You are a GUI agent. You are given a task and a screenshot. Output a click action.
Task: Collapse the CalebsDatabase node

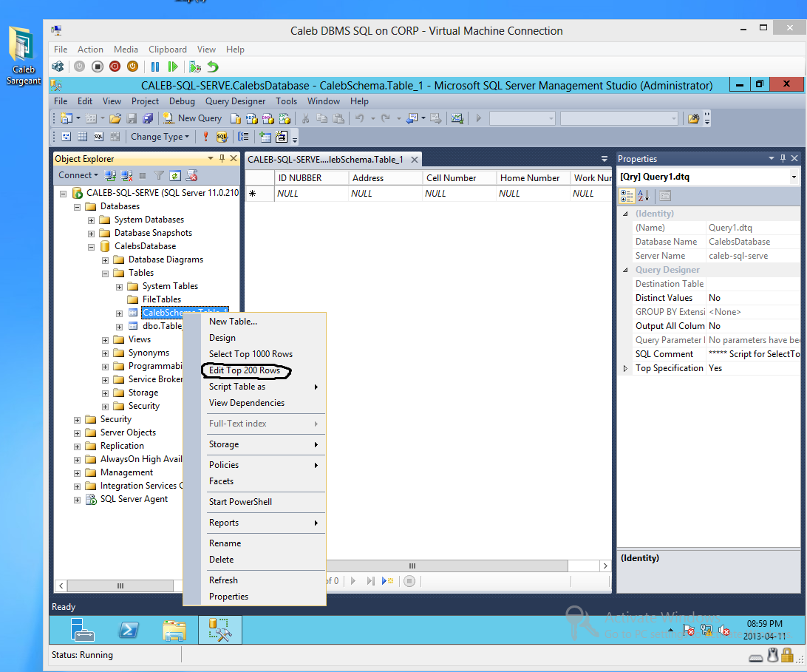click(91, 247)
